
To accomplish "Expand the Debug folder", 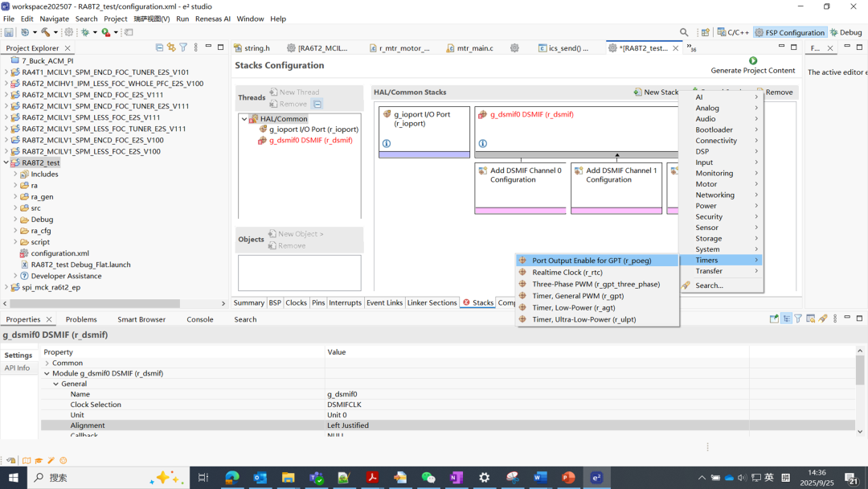I will 15,220.
